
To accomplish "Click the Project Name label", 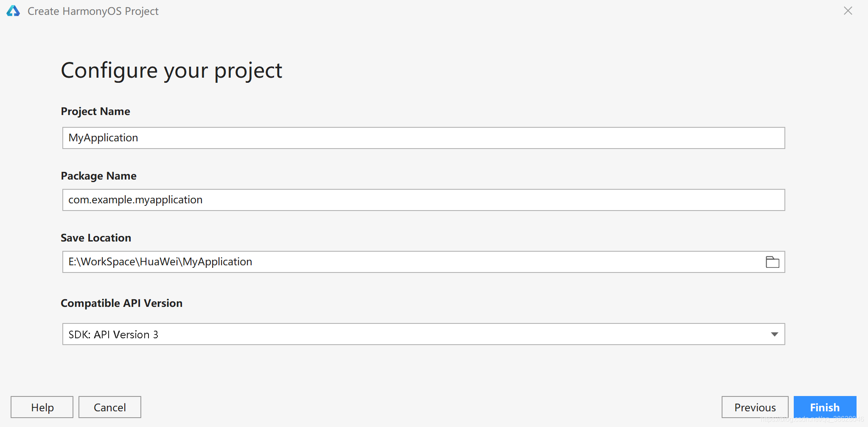I will pos(95,112).
